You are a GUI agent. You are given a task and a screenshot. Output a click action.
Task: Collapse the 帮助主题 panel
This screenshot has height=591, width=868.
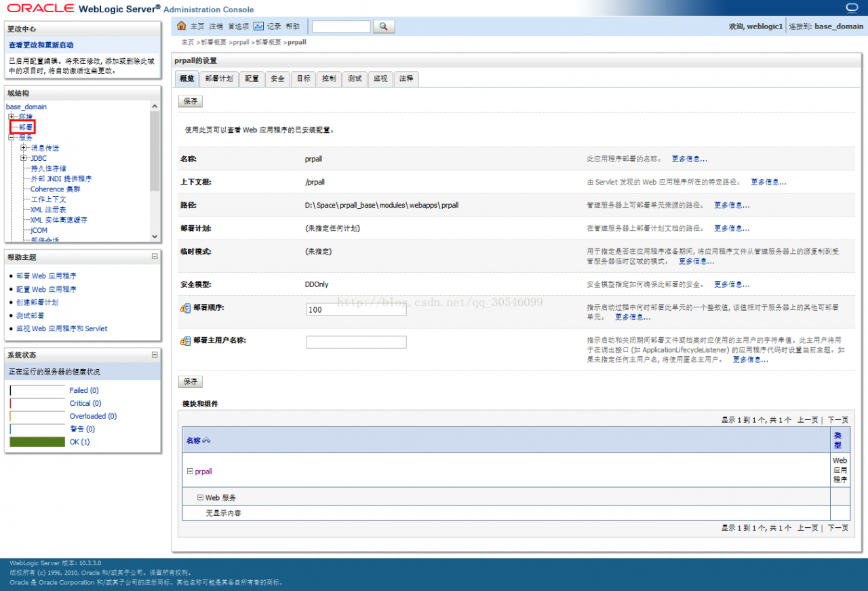pyautogui.click(x=155, y=257)
